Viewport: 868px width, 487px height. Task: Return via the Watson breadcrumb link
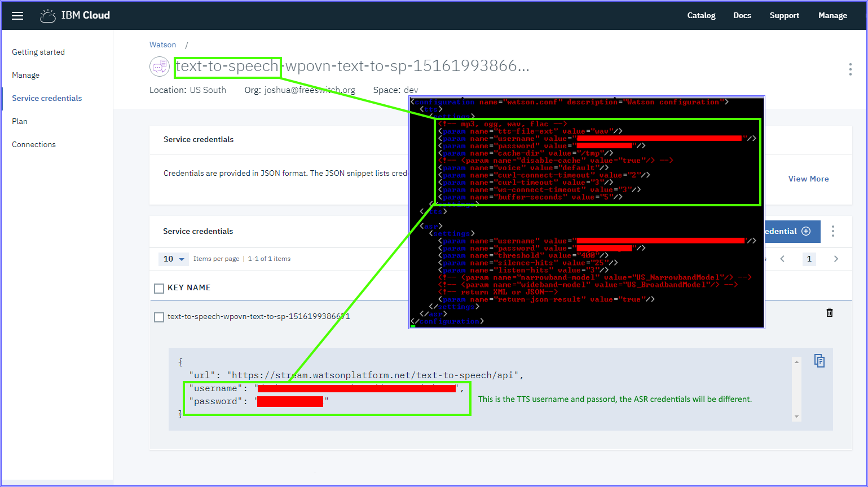point(162,45)
